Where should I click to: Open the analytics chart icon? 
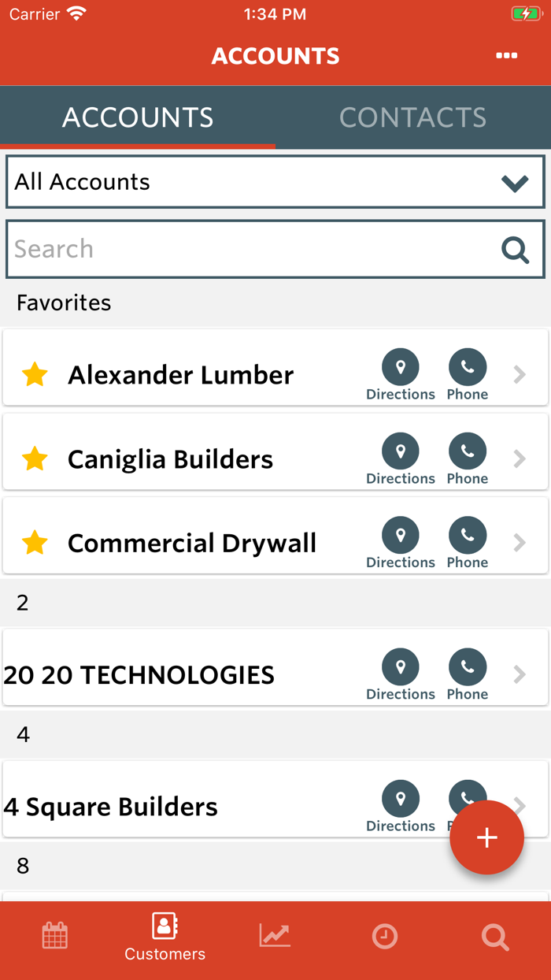point(274,937)
